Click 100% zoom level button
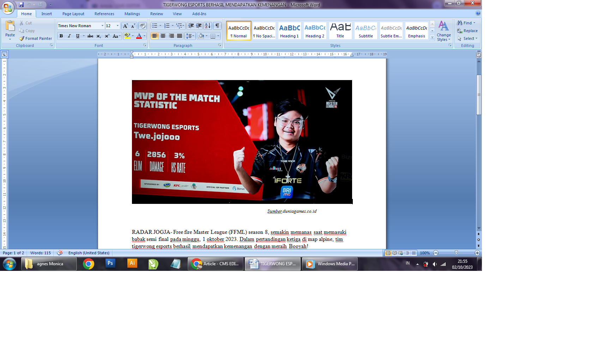 click(425, 253)
